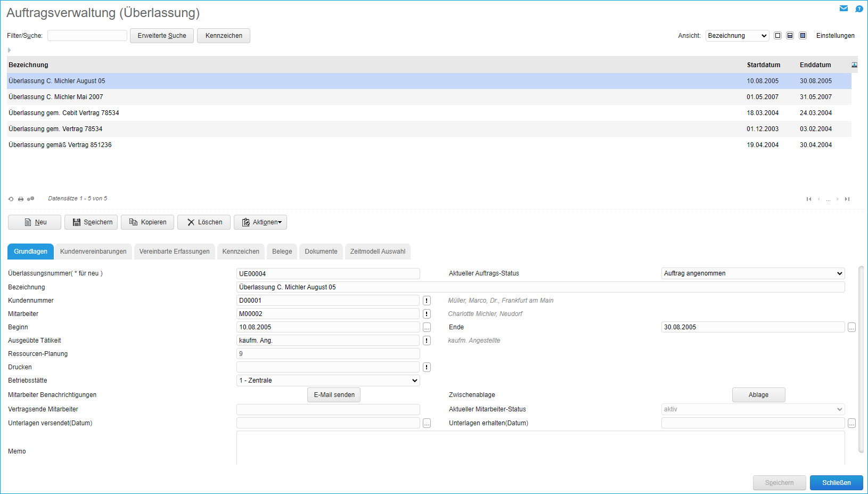Click the gears icon next to printer
The height and width of the screenshot is (494, 868).
[31, 199]
